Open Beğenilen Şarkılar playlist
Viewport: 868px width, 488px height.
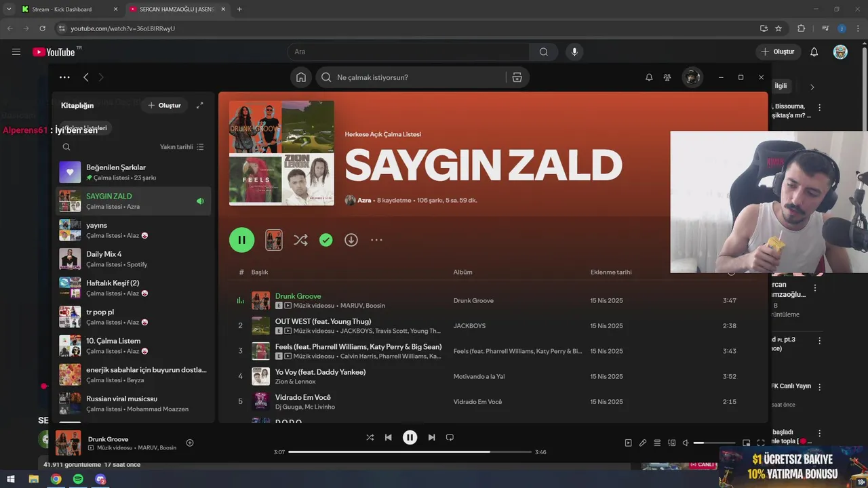[x=133, y=172]
